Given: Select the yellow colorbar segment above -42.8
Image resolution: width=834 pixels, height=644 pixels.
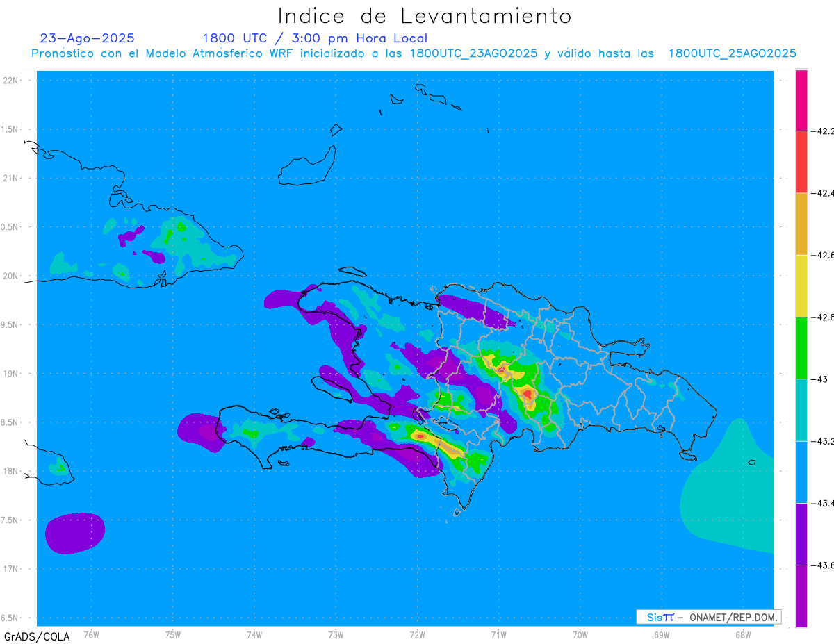Looking at the screenshot, I should (x=801, y=286).
